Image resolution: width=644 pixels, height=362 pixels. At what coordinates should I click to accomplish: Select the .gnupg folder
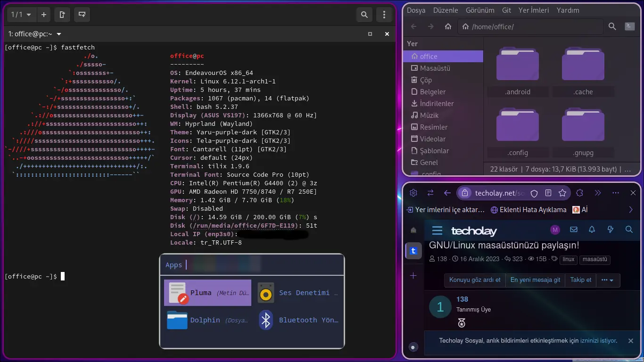click(x=583, y=132)
